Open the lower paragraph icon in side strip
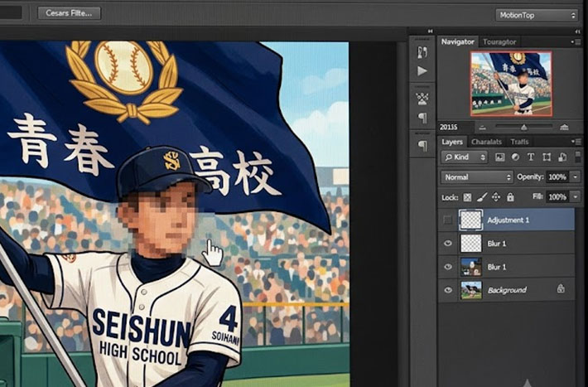 422,146
